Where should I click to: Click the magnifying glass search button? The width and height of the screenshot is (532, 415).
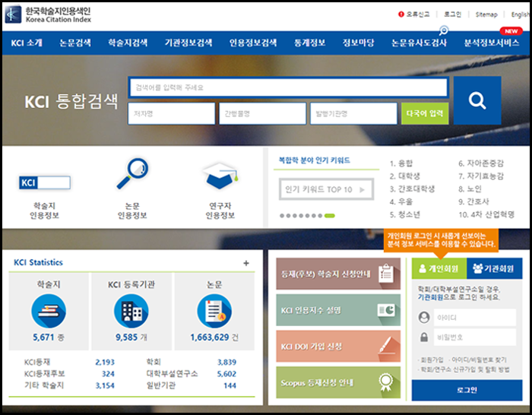pos(477,100)
